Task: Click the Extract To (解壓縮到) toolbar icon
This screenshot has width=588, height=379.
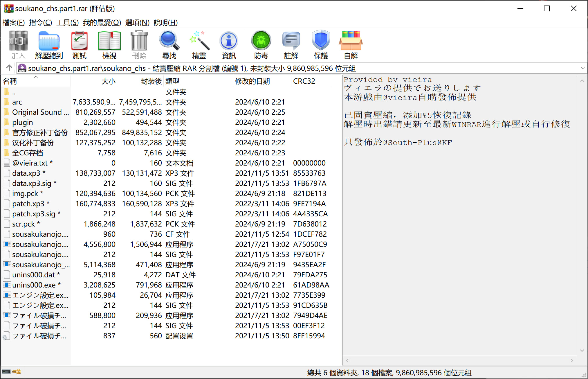Action: [x=49, y=44]
